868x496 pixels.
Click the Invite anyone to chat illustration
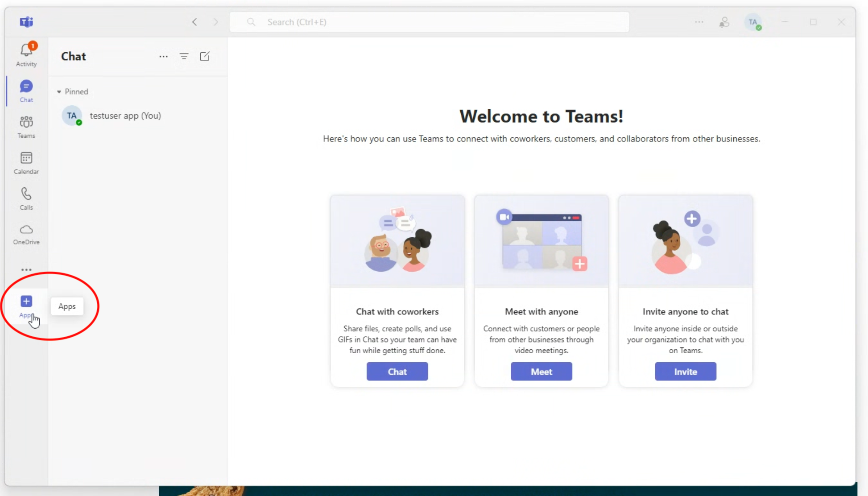pyautogui.click(x=686, y=241)
